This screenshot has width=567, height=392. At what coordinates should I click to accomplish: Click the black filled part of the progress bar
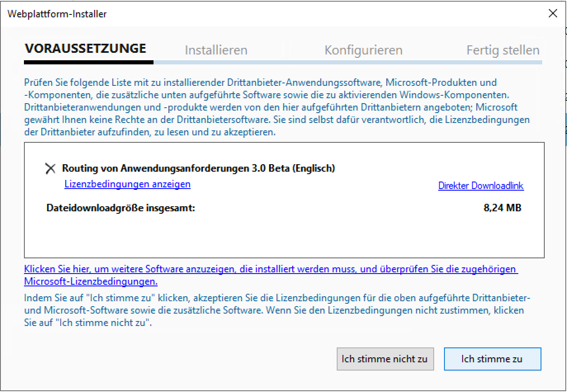[x=88, y=62]
